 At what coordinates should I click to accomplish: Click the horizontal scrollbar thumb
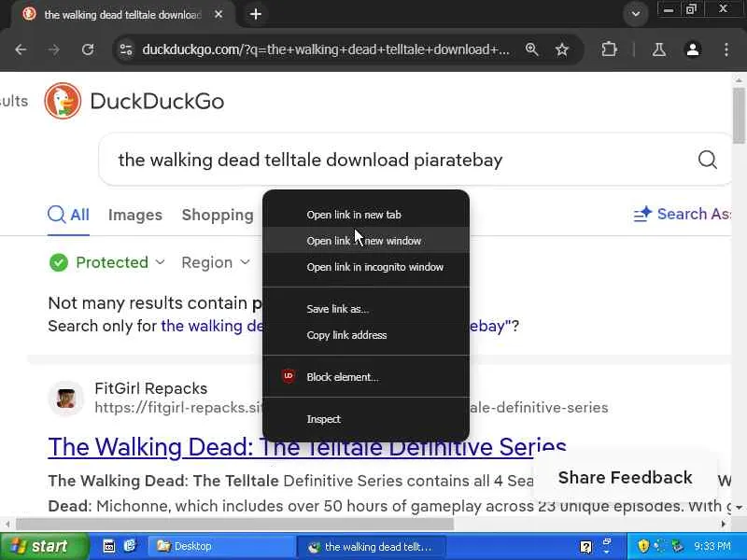pyautogui.click(x=234, y=525)
